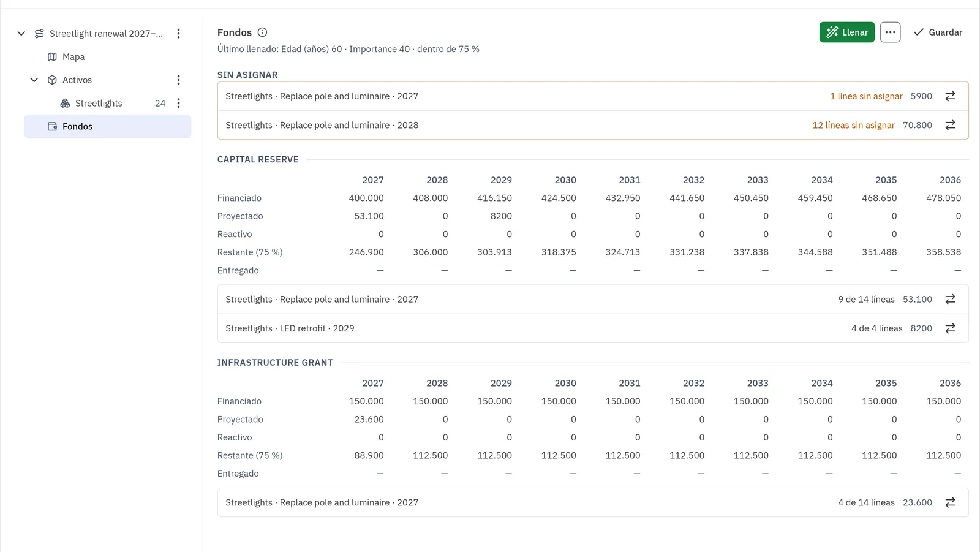
Task: Open unassigned Replace pole and luminaire 2027 row
Action: [593, 96]
